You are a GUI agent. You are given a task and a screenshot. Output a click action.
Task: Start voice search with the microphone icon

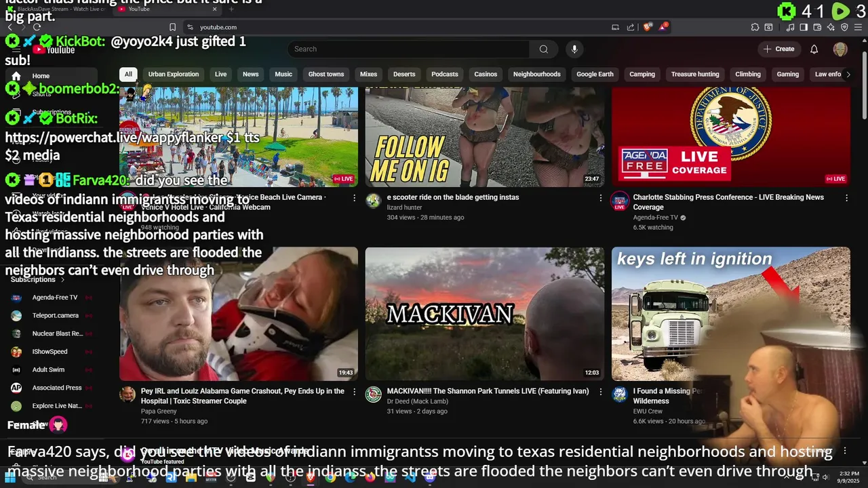pyautogui.click(x=574, y=49)
